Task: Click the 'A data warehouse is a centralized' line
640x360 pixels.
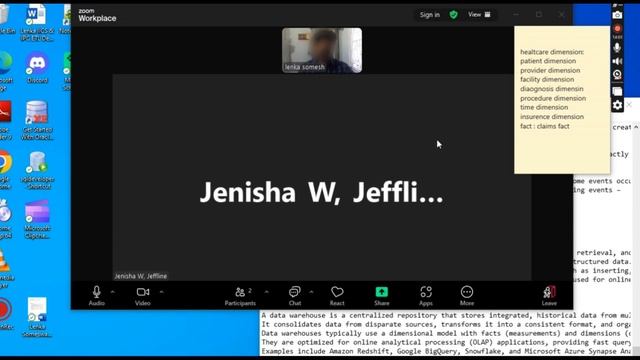Action: pyautogui.click(x=445, y=315)
